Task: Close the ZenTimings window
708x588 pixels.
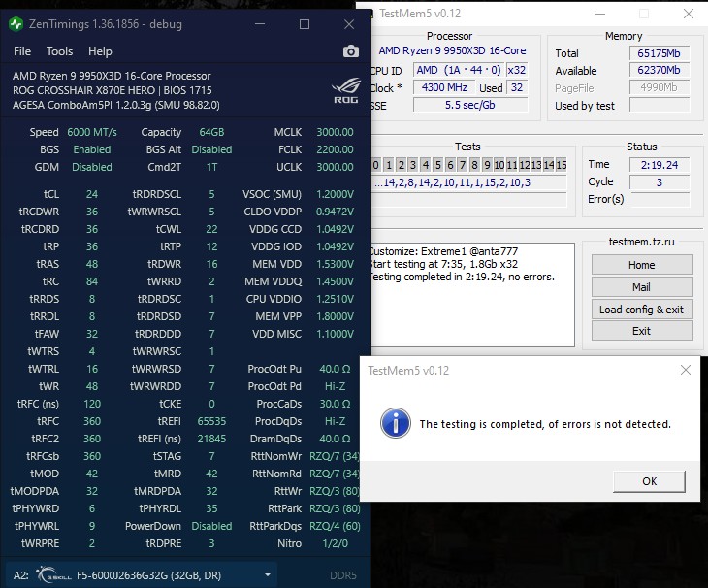Action: [349, 24]
